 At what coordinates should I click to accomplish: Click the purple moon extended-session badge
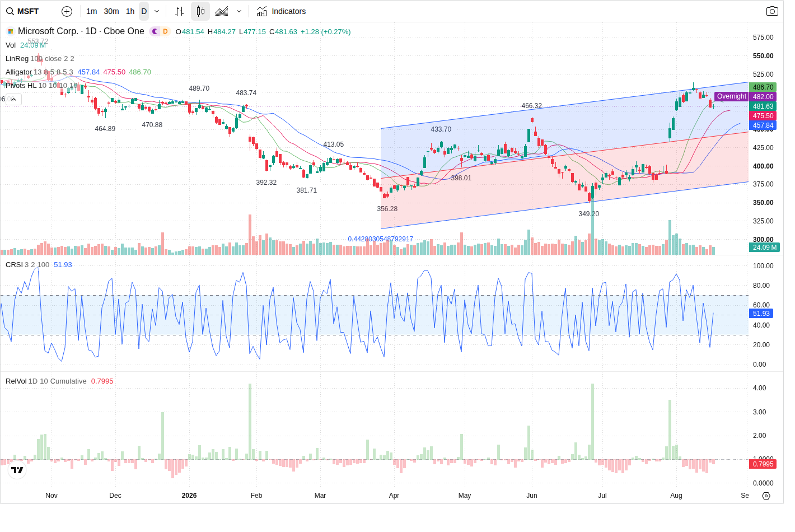[x=155, y=31]
